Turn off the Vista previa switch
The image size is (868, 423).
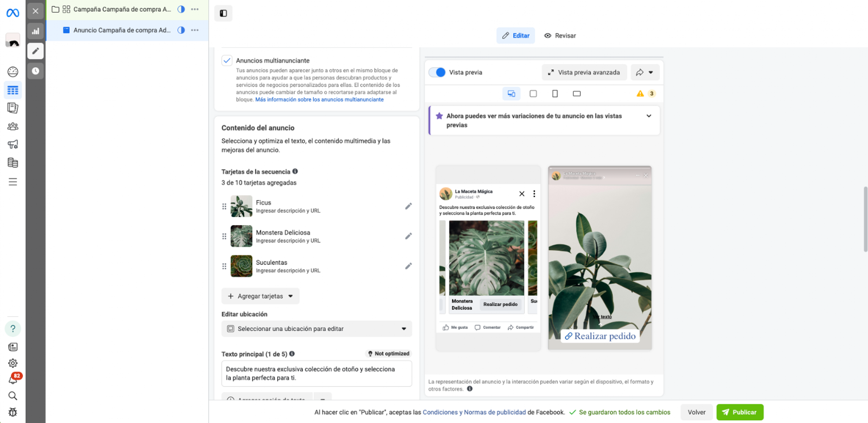coord(437,72)
